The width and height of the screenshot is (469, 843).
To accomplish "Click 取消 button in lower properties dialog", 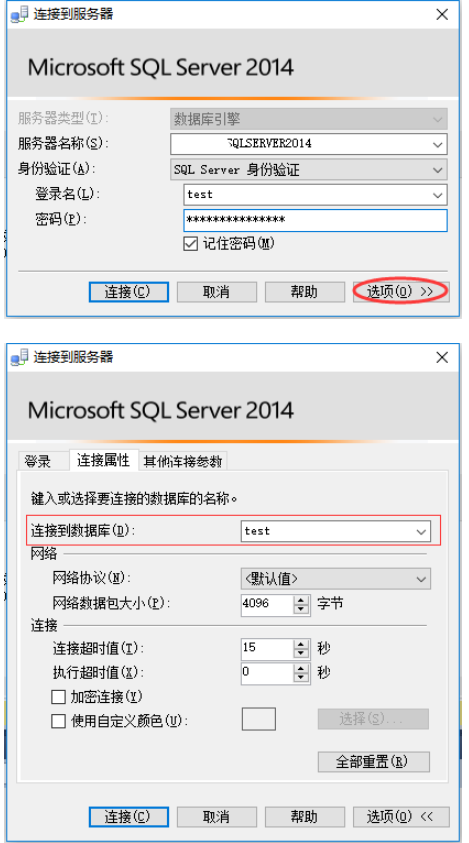I will 217,816.
